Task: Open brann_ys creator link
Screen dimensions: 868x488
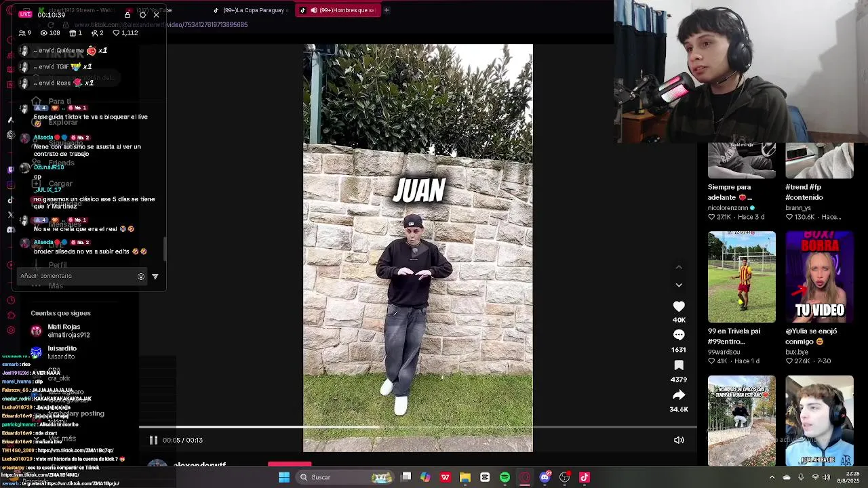Action: click(798, 208)
